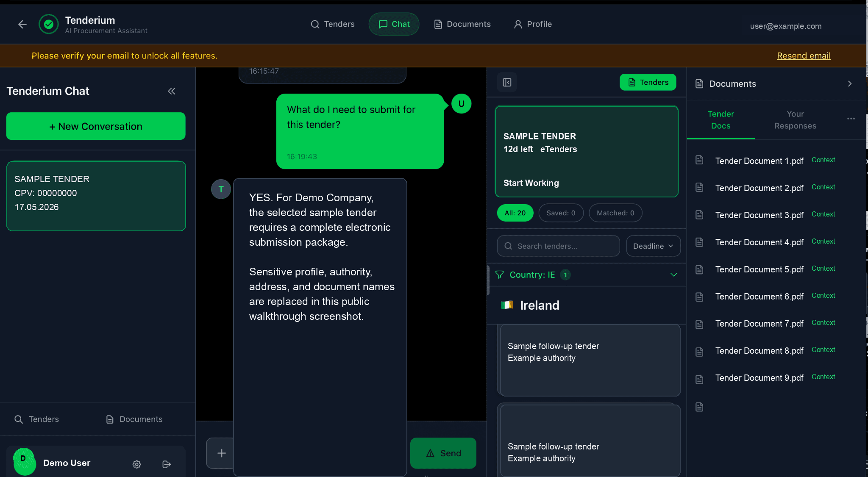Viewport: 868px width, 477px height.
Task: Click Context link for Tender Document 3.pdf
Action: click(x=823, y=214)
